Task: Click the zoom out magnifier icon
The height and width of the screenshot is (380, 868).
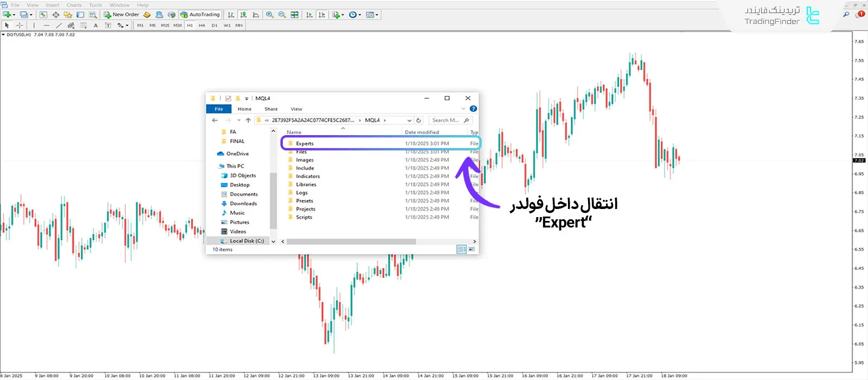Action: coord(282,15)
